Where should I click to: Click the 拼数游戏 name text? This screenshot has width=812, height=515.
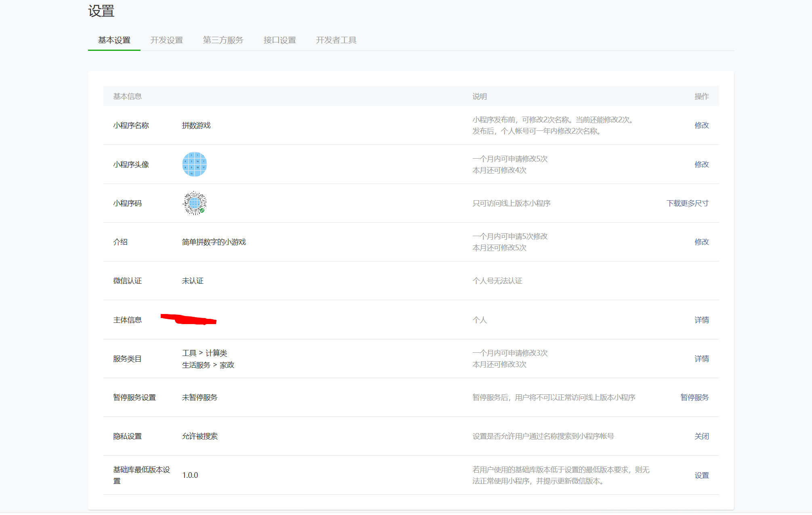[196, 125]
